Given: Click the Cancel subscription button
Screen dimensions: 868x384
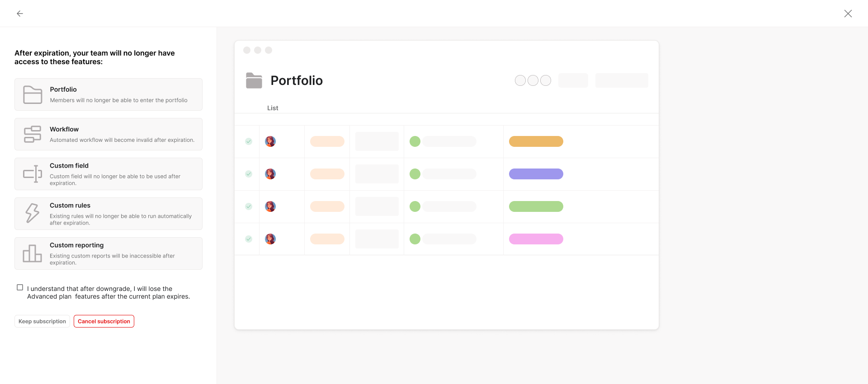Looking at the screenshot, I should click(x=104, y=321).
